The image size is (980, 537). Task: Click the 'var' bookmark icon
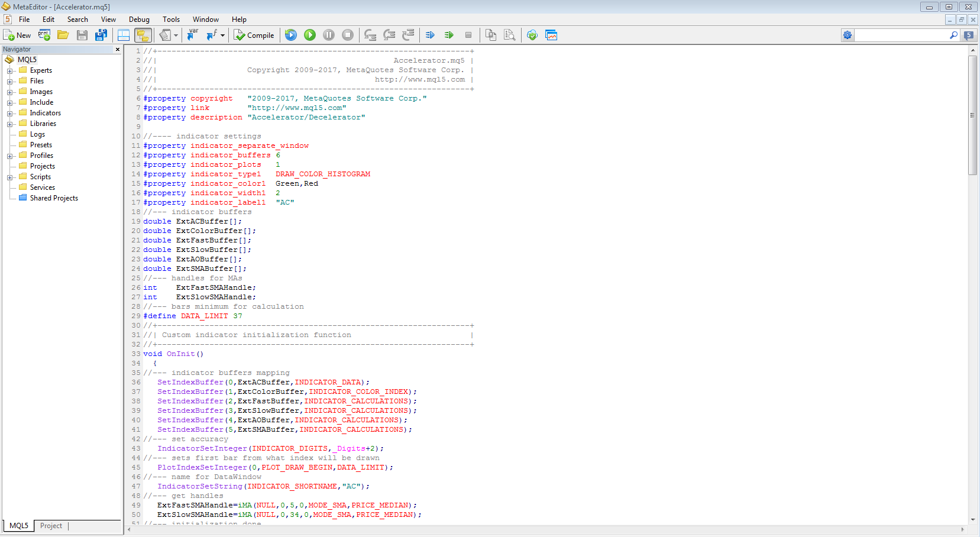(193, 35)
